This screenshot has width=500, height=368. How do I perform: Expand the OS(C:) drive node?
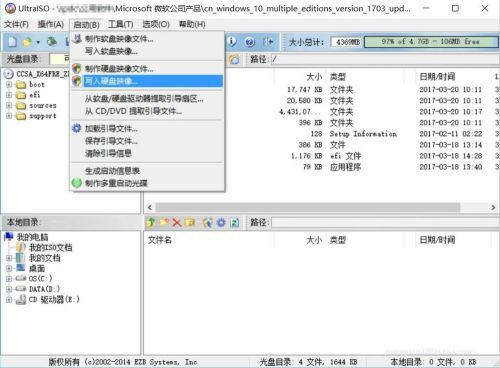tap(9, 279)
